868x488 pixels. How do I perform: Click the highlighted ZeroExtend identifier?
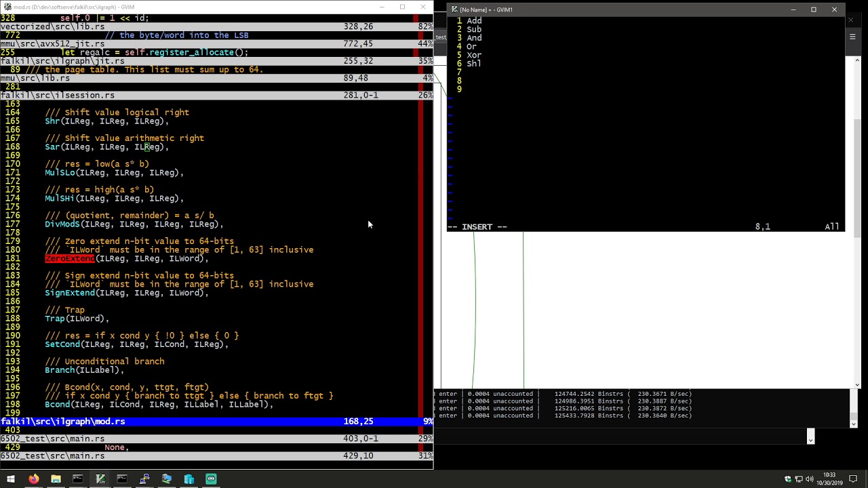[x=70, y=258]
